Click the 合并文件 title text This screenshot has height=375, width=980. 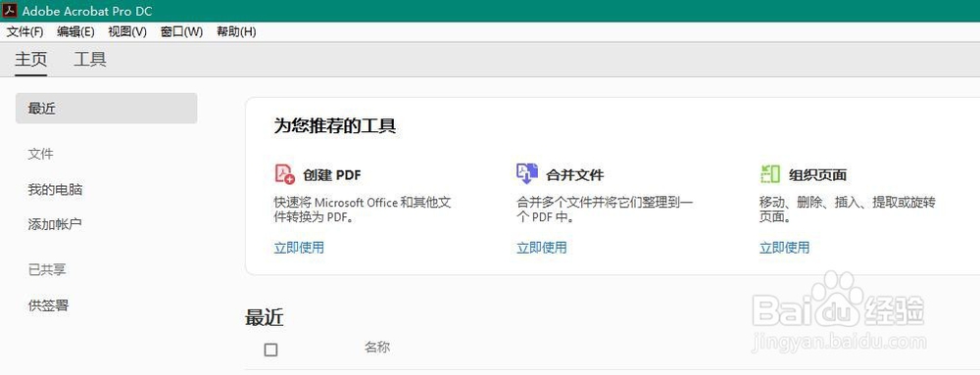(575, 174)
